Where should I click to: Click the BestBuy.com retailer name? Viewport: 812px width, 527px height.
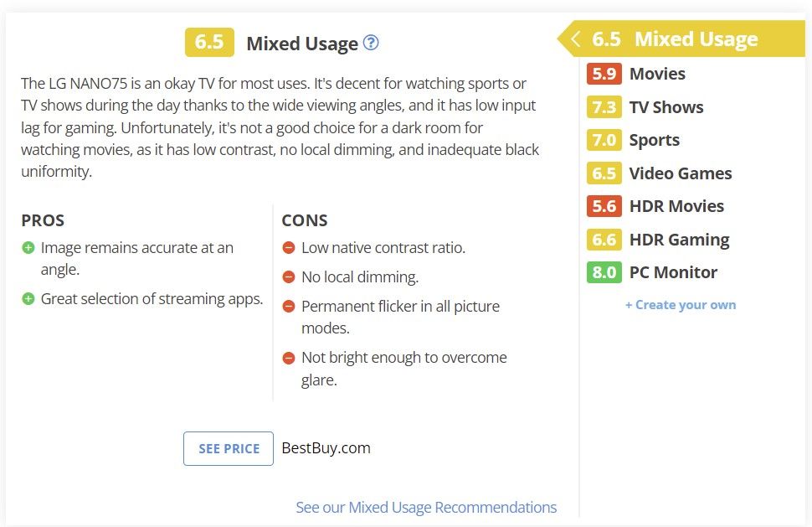(326, 448)
